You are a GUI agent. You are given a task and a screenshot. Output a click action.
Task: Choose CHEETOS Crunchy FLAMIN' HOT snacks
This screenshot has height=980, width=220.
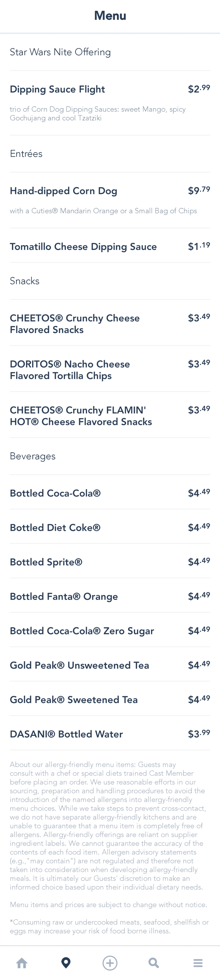(81, 416)
